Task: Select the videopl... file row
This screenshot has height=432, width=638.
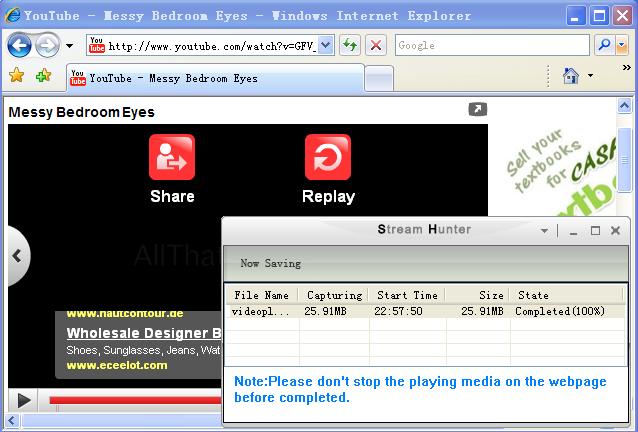Action: coord(425,311)
